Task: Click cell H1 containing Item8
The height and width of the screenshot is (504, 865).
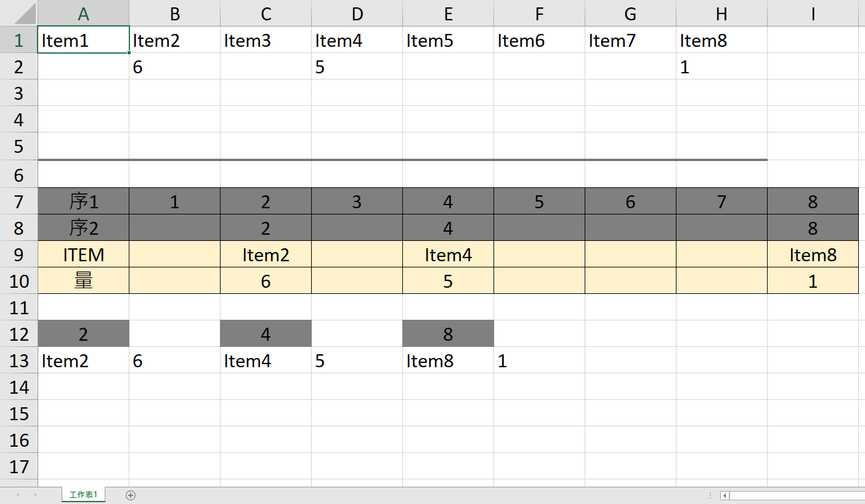Action: click(721, 40)
